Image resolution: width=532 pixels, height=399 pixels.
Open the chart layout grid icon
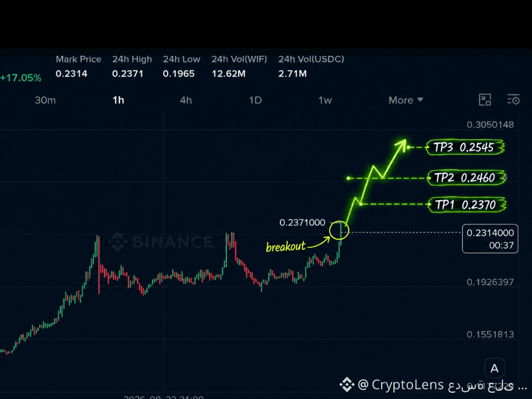tap(485, 99)
